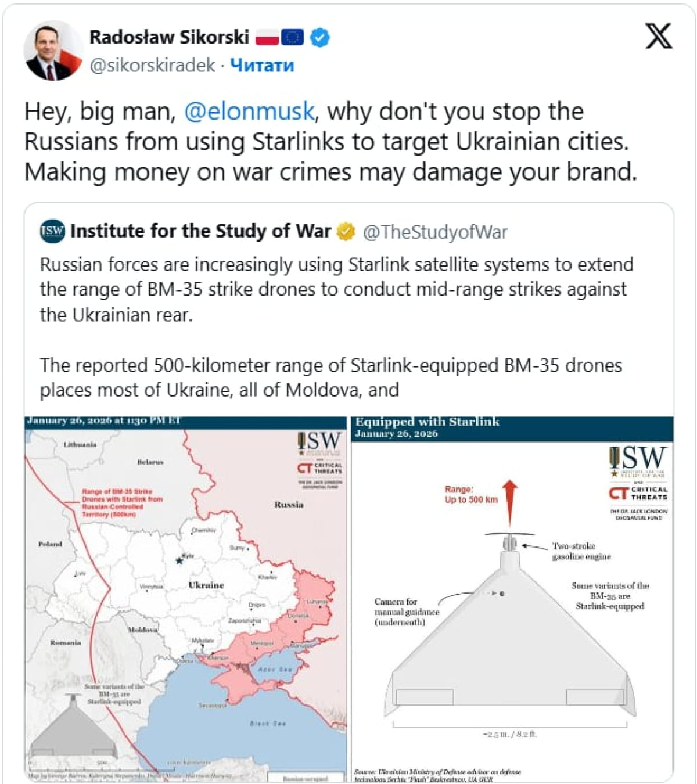Screen dimensions: 697x784
Task: Click the ISW logo on the Ukraine map
Action: coord(319,444)
